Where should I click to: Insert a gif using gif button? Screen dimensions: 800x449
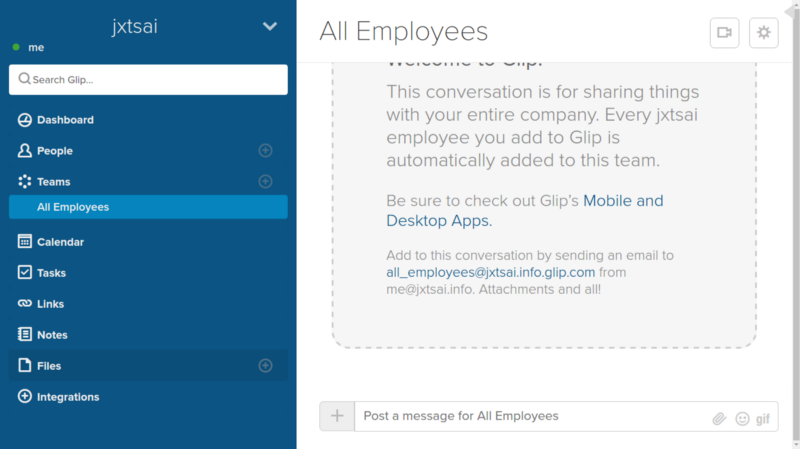tap(763, 418)
